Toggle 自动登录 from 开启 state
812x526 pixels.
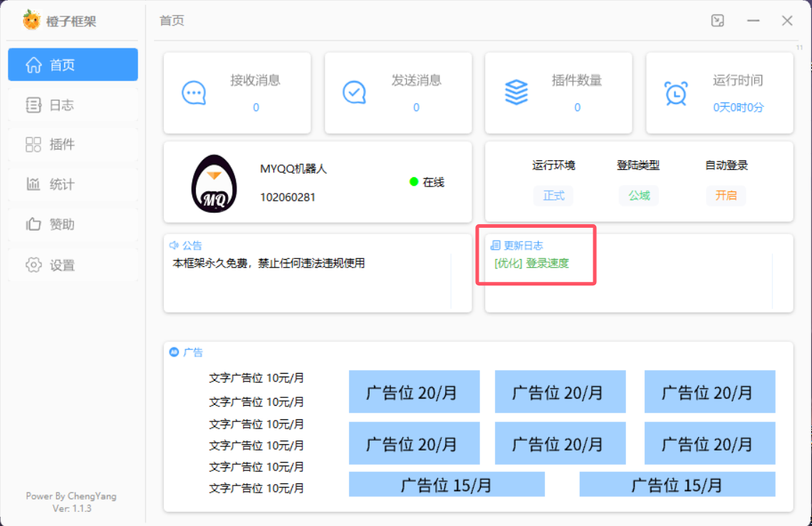pos(726,196)
